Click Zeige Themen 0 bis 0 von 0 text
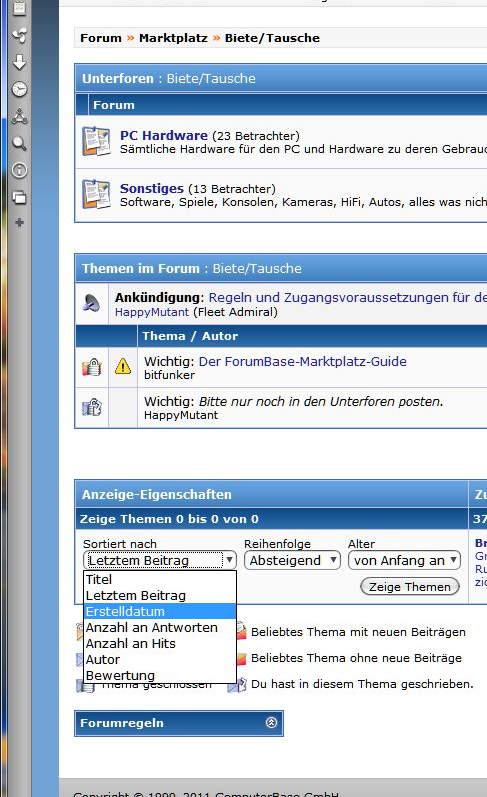Viewport: 487px width, 797px height. pyautogui.click(x=169, y=519)
